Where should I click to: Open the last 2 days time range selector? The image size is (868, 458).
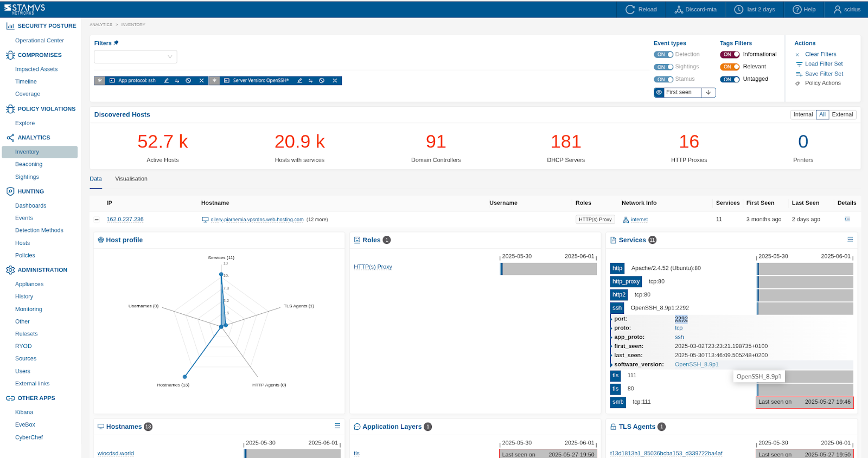[x=755, y=9]
